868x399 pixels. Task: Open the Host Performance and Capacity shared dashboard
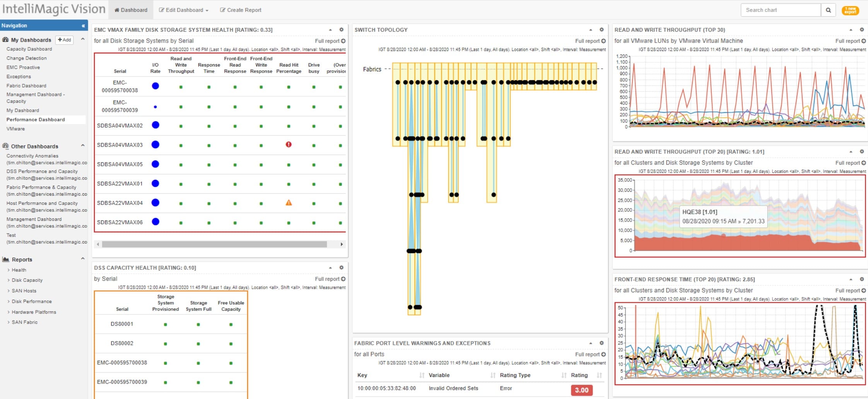[47, 206]
